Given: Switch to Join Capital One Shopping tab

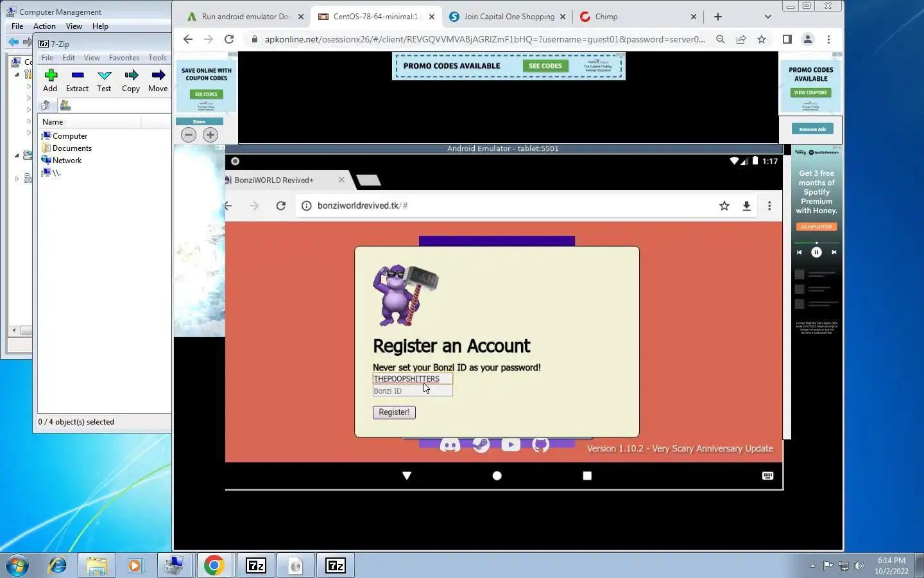Looking at the screenshot, I should click(x=508, y=17).
